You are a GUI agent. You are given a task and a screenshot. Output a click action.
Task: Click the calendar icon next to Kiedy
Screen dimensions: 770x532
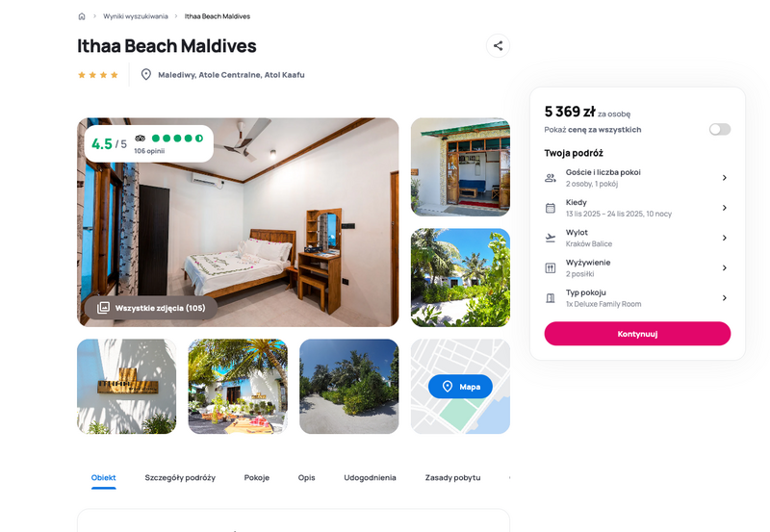pyautogui.click(x=551, y=208)
